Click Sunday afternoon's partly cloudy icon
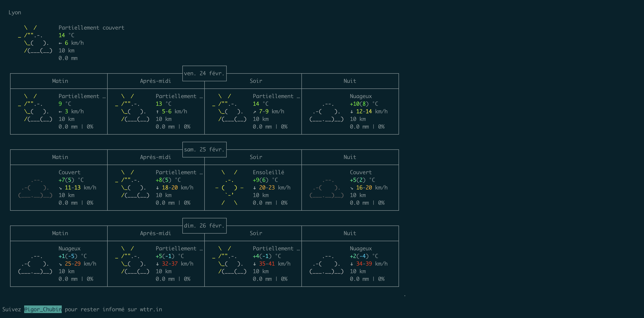Viewport: 644px width, 318px height. pyautogui.click(x=132, y=260)
